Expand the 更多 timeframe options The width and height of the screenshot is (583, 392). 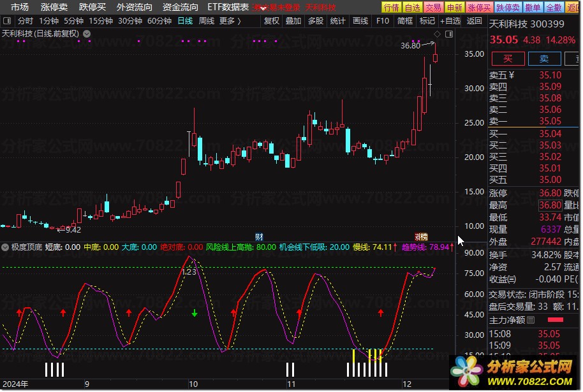click(x=230, y=21)
